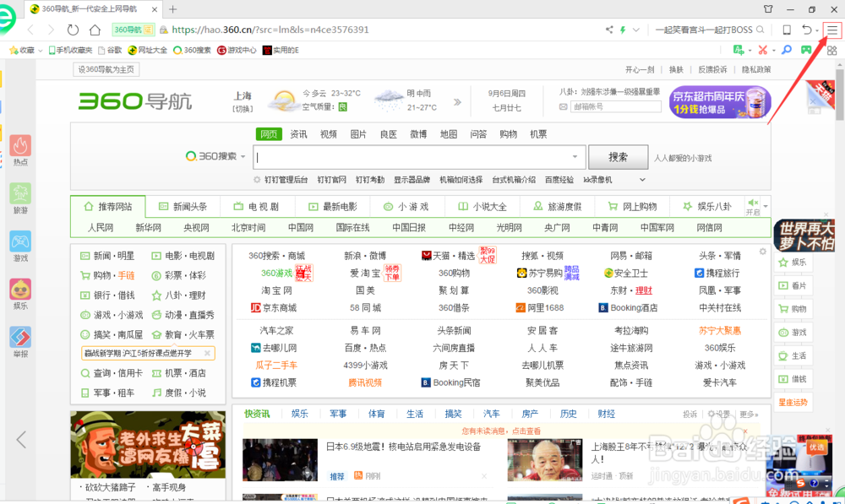Click the 举报 report sidebar icon
Viewport: 845px width, 504px height.
21,339
